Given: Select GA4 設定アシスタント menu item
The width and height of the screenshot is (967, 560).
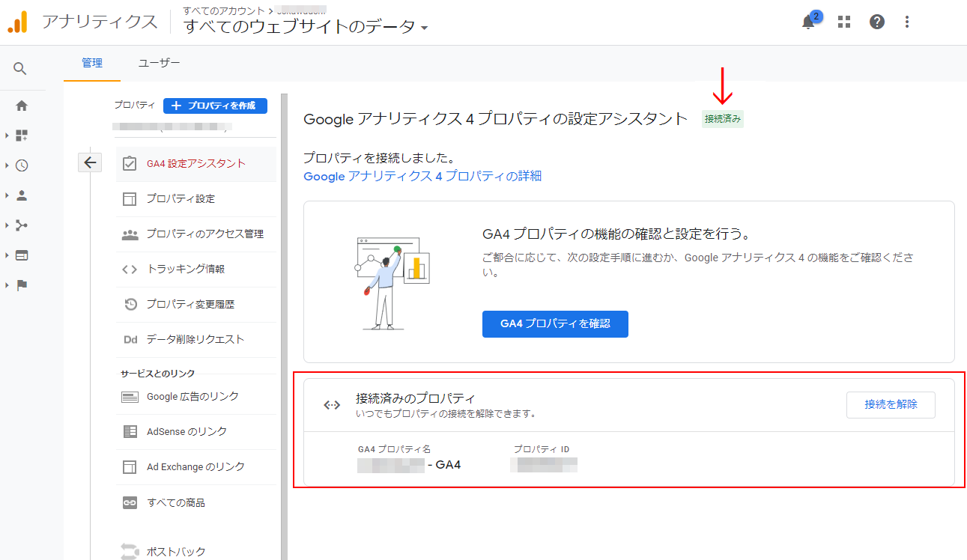Looking at the screenshot, I should click(196, 163).
